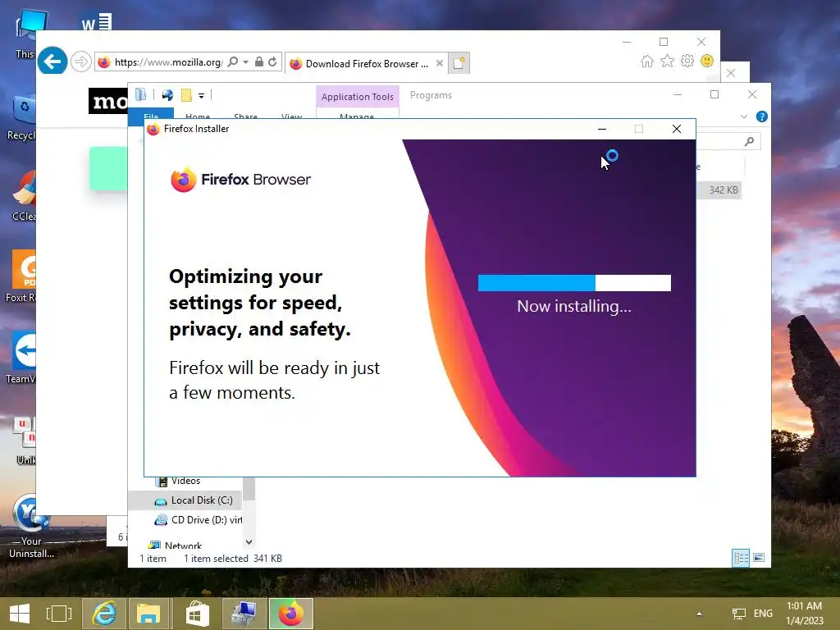The width and height of the screenshot is (840, 630).
Task: Click the Firefox Browser logo in installer
Action: [x=240, y=180]
